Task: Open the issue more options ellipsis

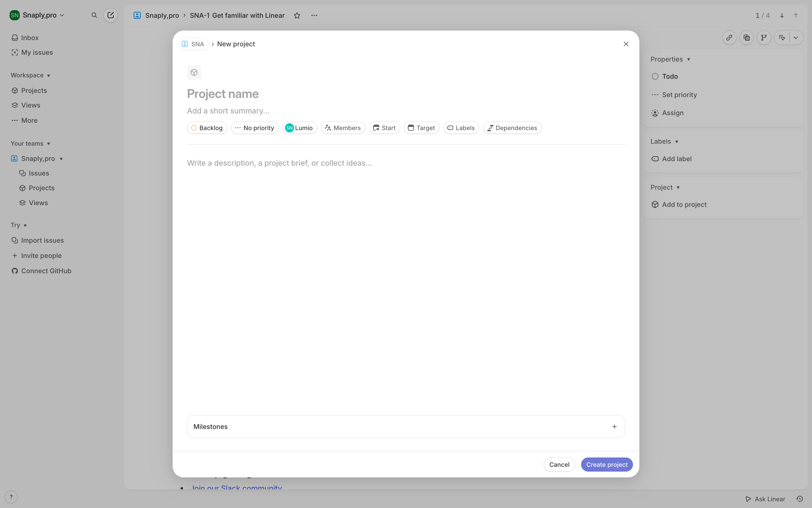Action: (x=314, y=16)
